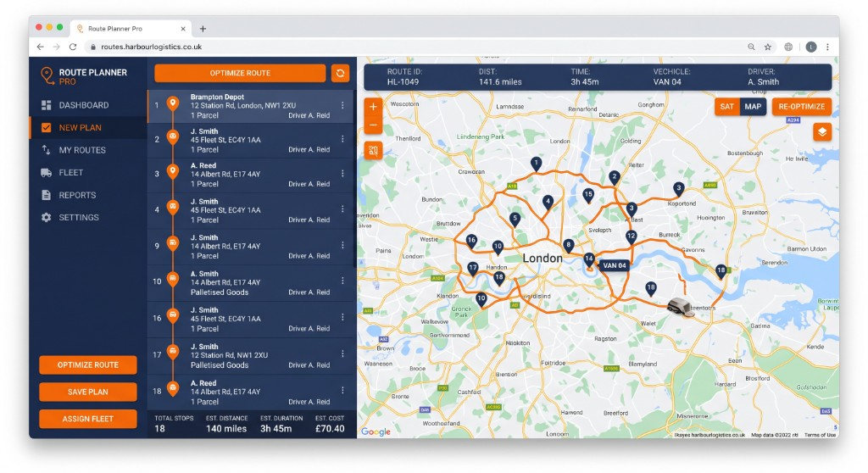Click the Google logo on map
868x473 pixels.
click(x=376, y=431)
